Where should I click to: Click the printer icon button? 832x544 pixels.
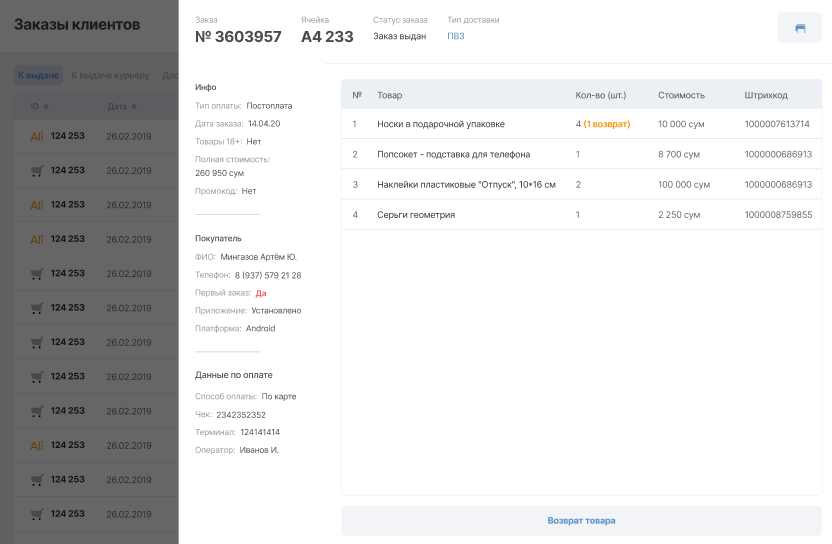[x=800, y=28]
